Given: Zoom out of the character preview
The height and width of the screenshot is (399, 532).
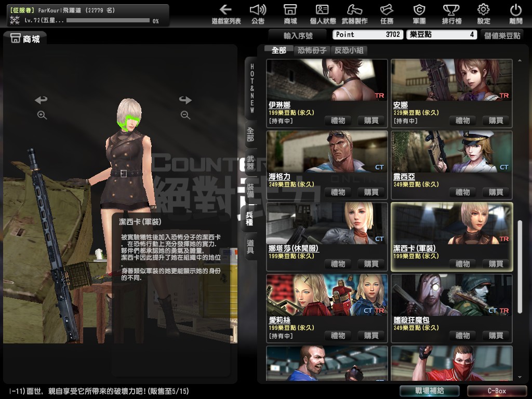Looking at the screenshot, I should coord(185,115).
